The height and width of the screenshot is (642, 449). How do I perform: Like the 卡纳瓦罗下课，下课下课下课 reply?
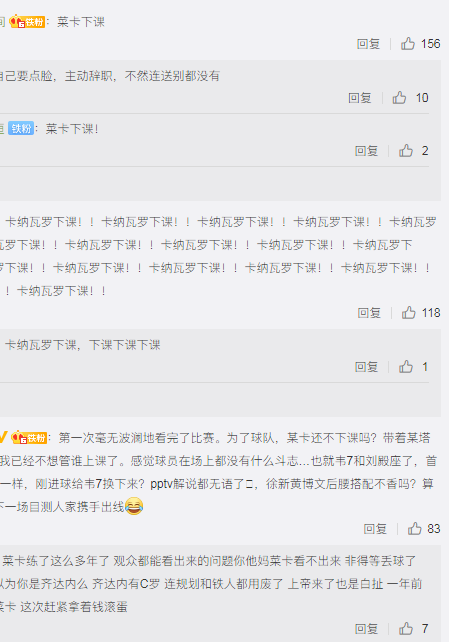pyautogui.click(x=406, y=366)
